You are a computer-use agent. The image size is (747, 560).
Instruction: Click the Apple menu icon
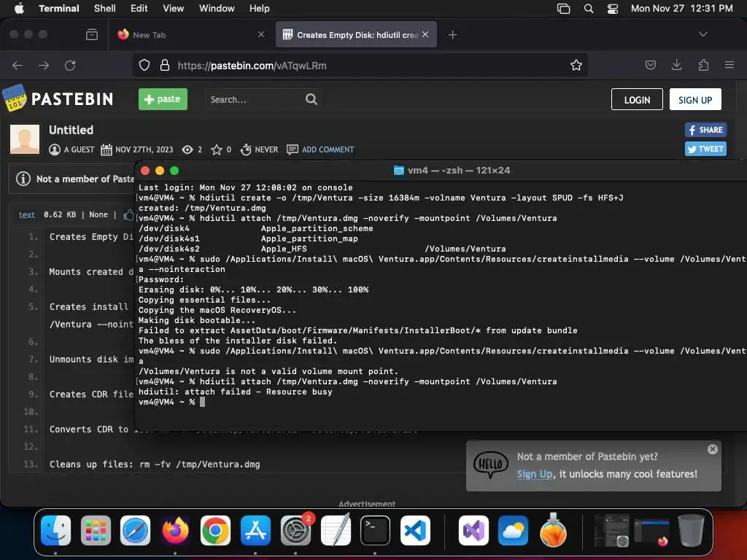pyautogui.click(x=19, y=8)
